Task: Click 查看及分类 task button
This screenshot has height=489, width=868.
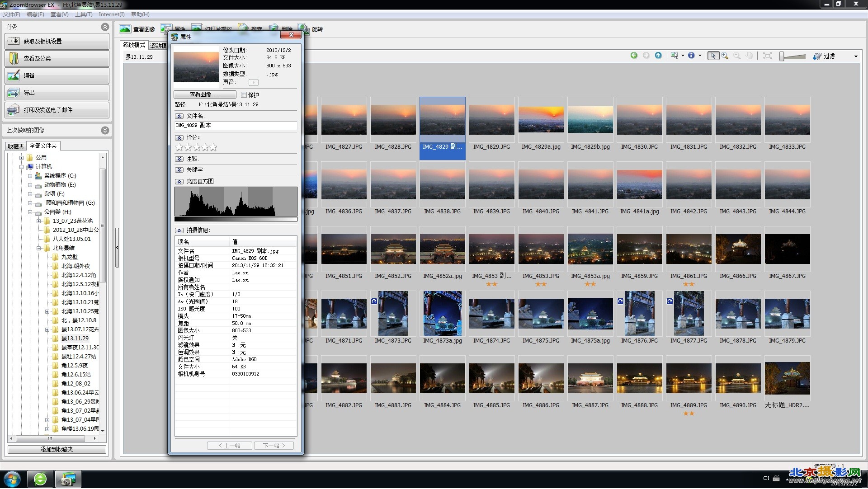Action: coord(57,58)
